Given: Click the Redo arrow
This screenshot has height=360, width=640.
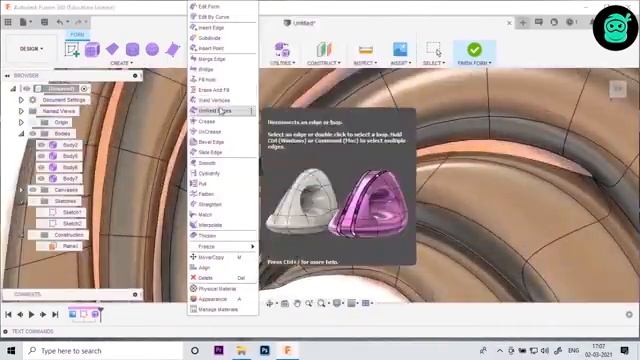Looking at the screenshot, I should (x=78, y=22).
